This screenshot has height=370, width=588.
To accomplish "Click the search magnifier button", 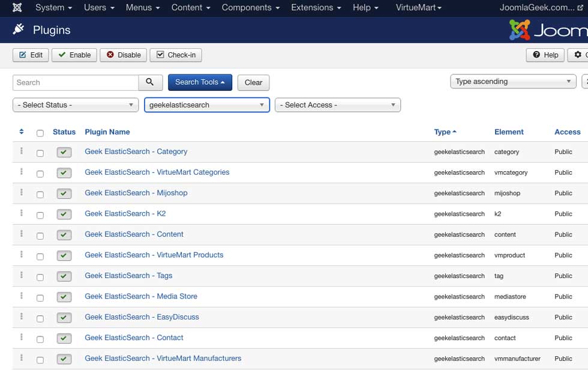I will (x=150, y=82).
